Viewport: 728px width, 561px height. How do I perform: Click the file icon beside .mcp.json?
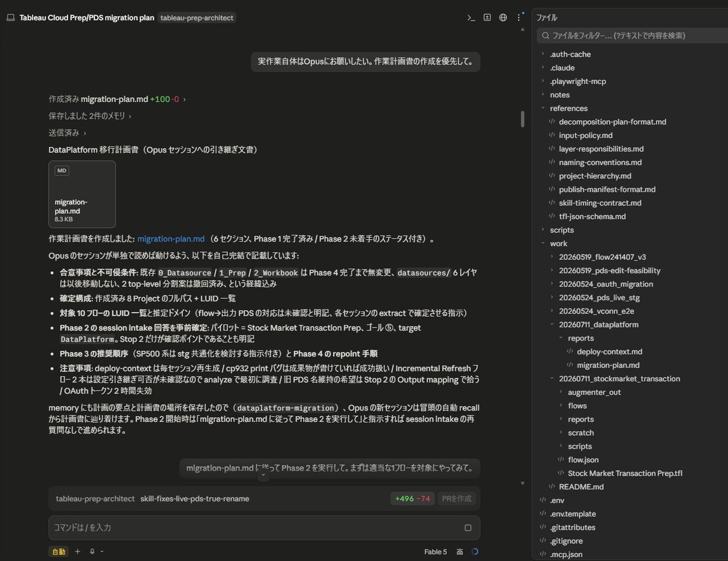coord(542,554)
